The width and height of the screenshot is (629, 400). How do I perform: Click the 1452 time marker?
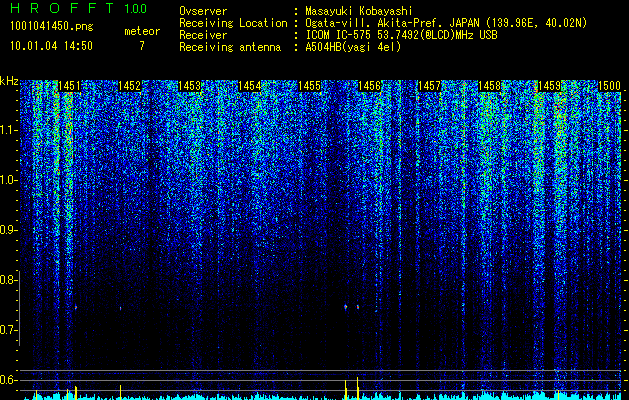(x=130, y=86)
